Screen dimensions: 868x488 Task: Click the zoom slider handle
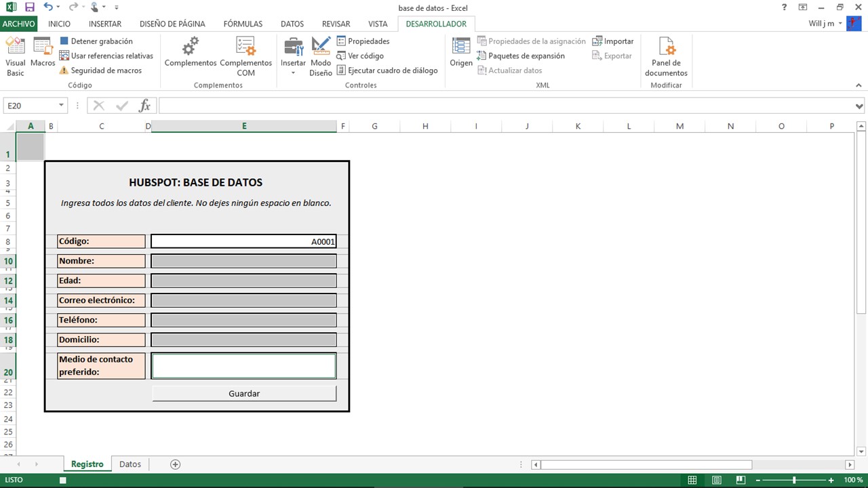click(795, 480)
